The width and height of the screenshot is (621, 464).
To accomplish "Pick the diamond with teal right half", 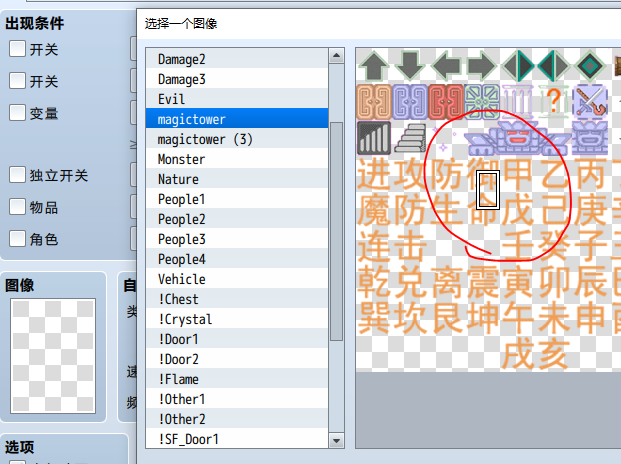I will (518, 66).
